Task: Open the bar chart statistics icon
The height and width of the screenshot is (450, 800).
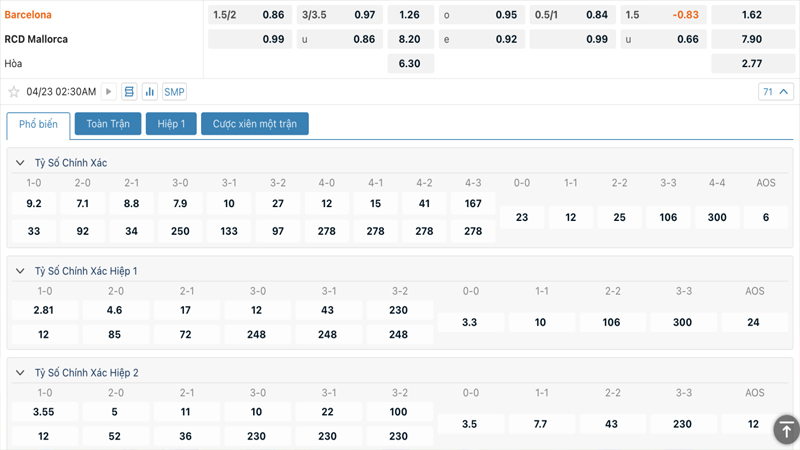Action: click(x=150, y=92)
